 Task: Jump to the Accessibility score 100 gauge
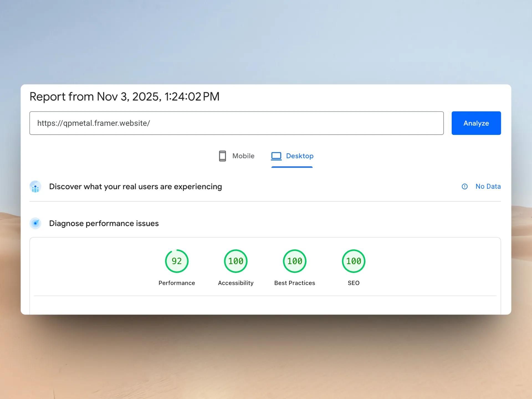coord(236,261)
